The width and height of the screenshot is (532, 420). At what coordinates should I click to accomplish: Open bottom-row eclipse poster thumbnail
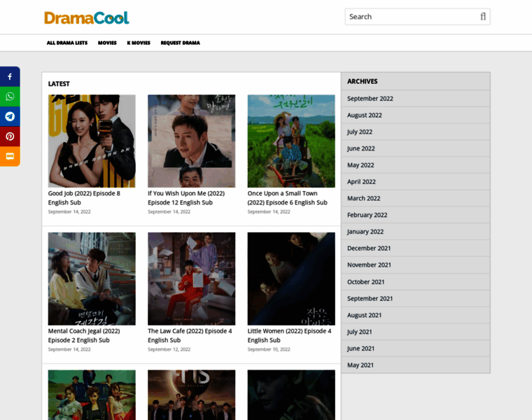pyautogui.click(x=191, y=395)
